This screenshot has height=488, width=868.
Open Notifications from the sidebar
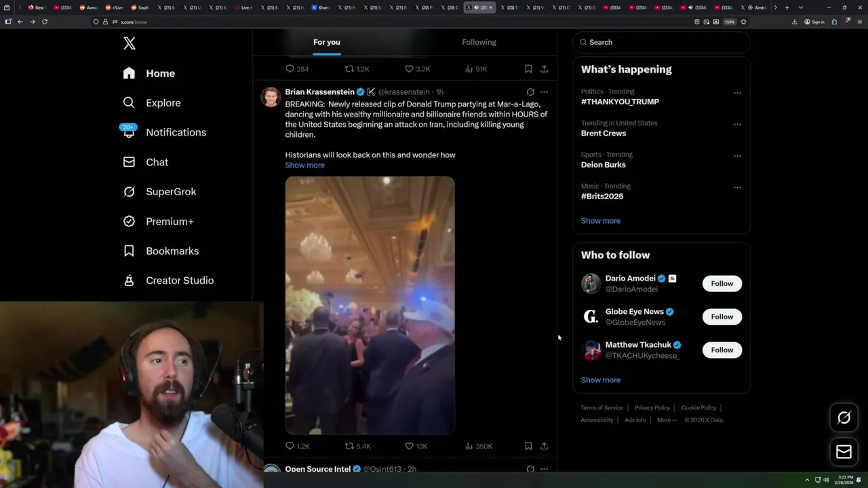coord(164,132)
